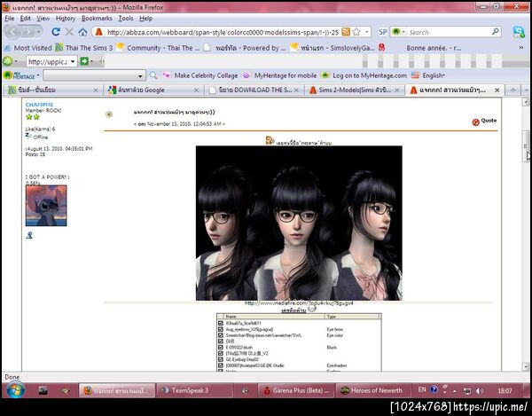Viewport: 532px width, 416px height.
Task: Open the View menu
Action: pyautogui.click(x=43, y=19)
